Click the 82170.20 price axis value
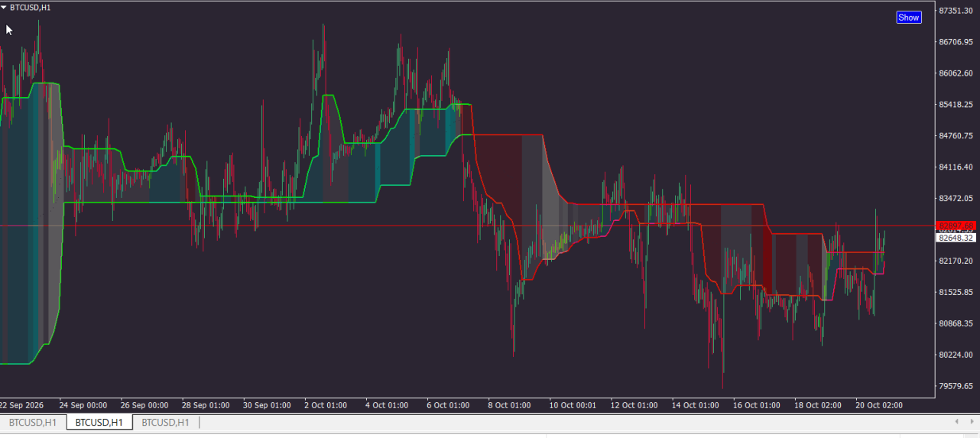The width and height of the screenshot is (980, 438). click(x=956, y=261)
